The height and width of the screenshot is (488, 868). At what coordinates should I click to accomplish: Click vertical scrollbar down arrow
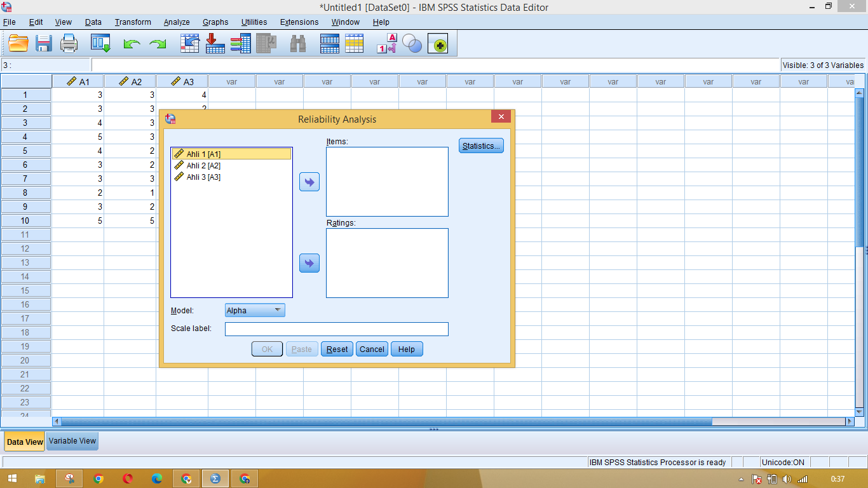coord(860,412)
